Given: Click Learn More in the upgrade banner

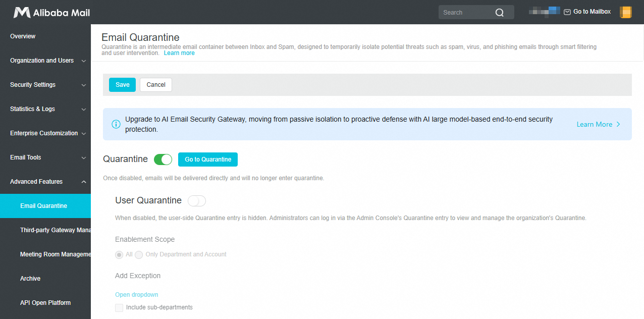Looking at the screenshot, I should pyautogui.click(x=595, y=124).
